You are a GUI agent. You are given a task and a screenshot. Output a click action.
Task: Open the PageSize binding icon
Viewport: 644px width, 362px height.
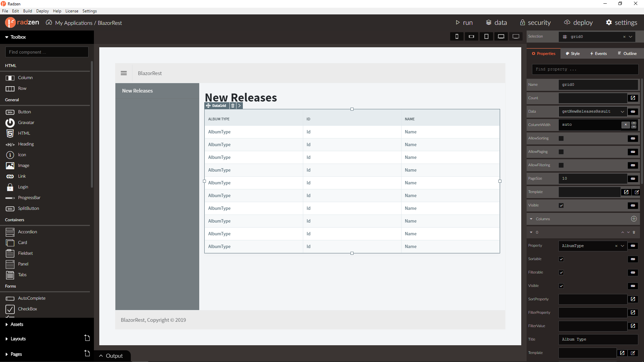(633, 179)
